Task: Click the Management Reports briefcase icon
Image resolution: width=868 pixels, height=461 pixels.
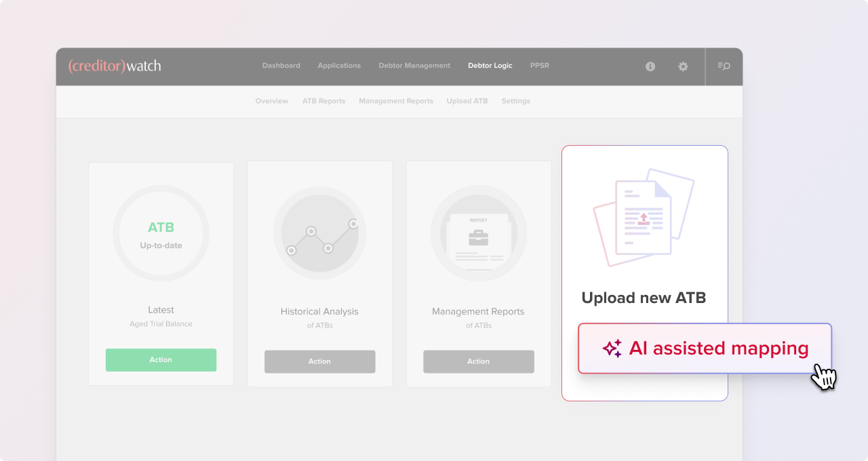Action: [478, 234]
